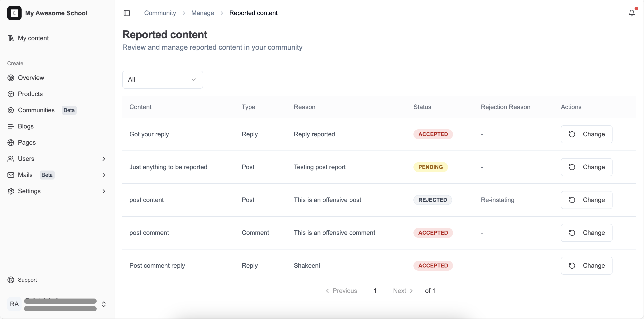644x319 pixels.
Task: Open the Manage breadcrumb link
Action: [202, 13]
